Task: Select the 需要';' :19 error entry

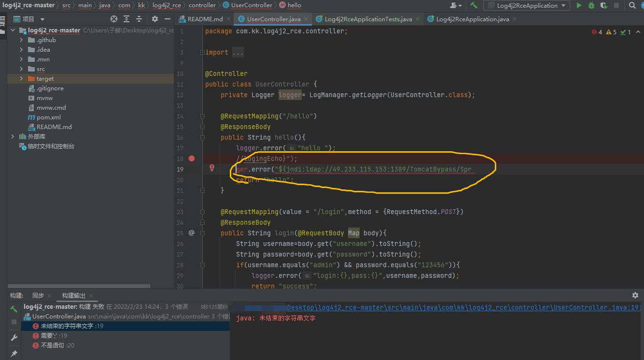Action: click(x=126, y=336)
